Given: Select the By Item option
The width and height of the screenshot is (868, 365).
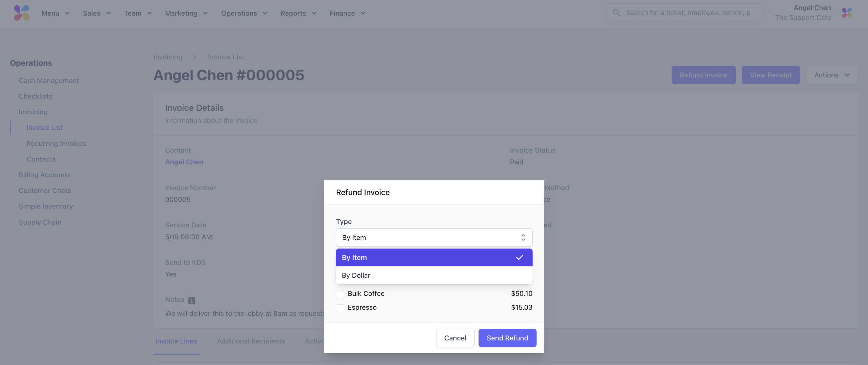Looking at the screenshot, I should pos(434,257).
